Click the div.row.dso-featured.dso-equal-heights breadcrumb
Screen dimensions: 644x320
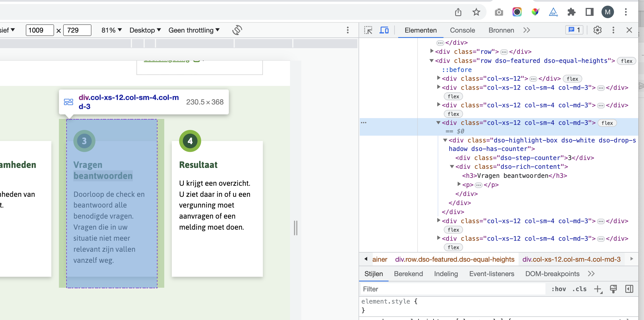coord(455,259)
